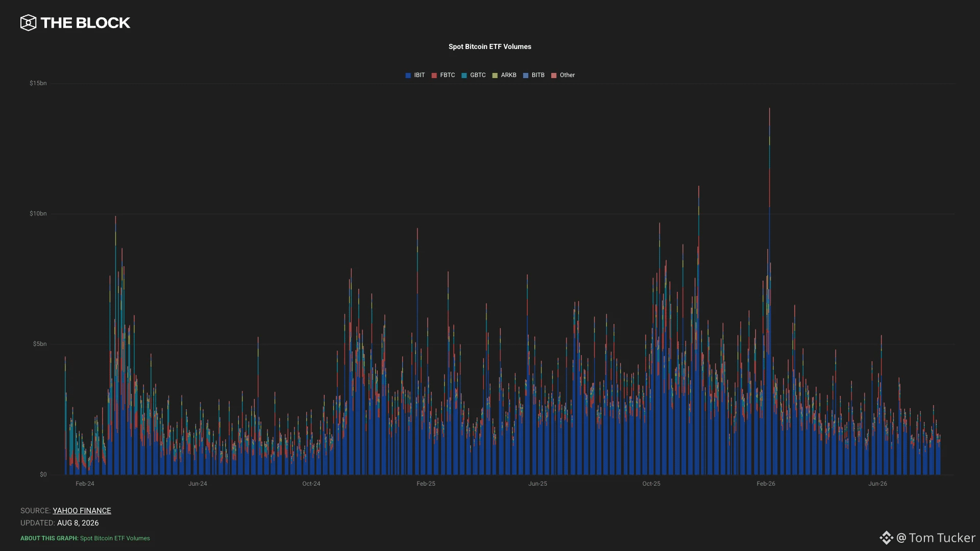Click the SOURCE: label

(36, 511)
